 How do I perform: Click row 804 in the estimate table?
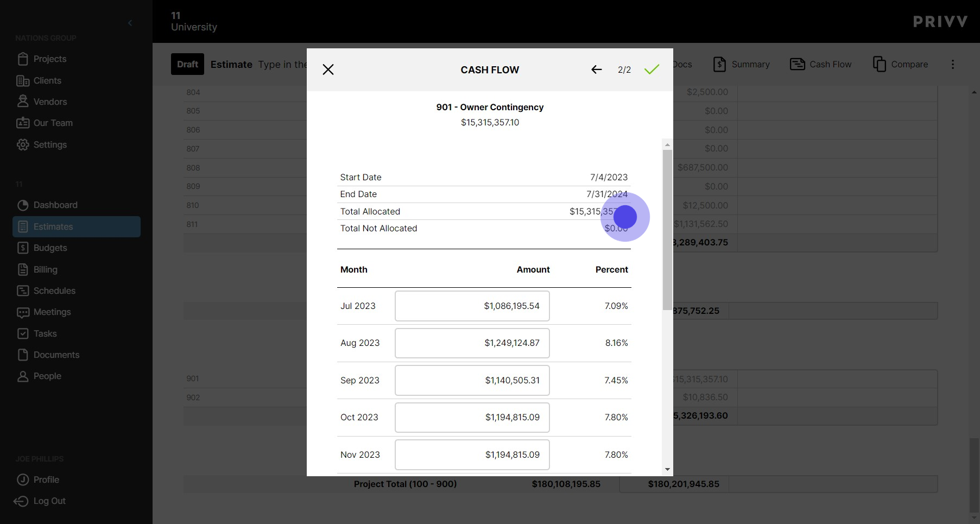click(193, 92)
